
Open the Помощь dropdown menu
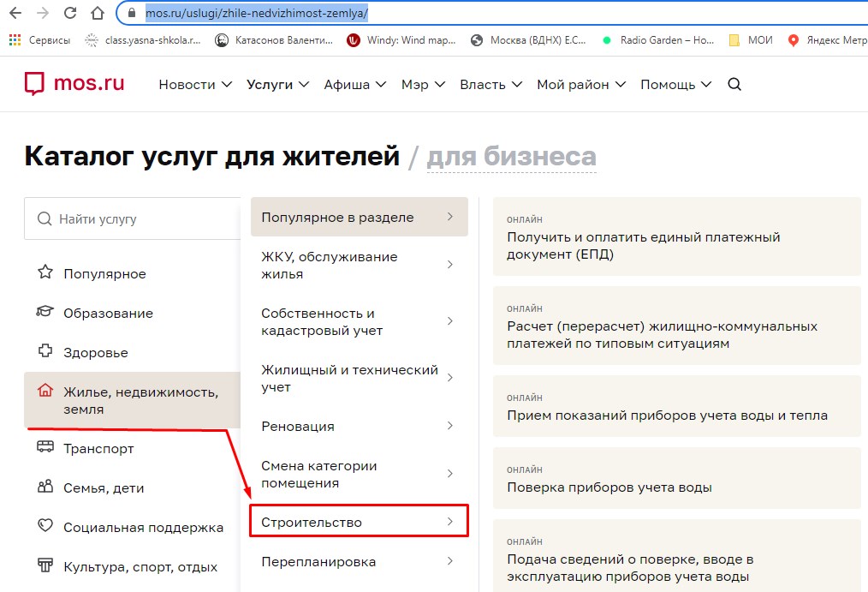(x=675, y=84)
